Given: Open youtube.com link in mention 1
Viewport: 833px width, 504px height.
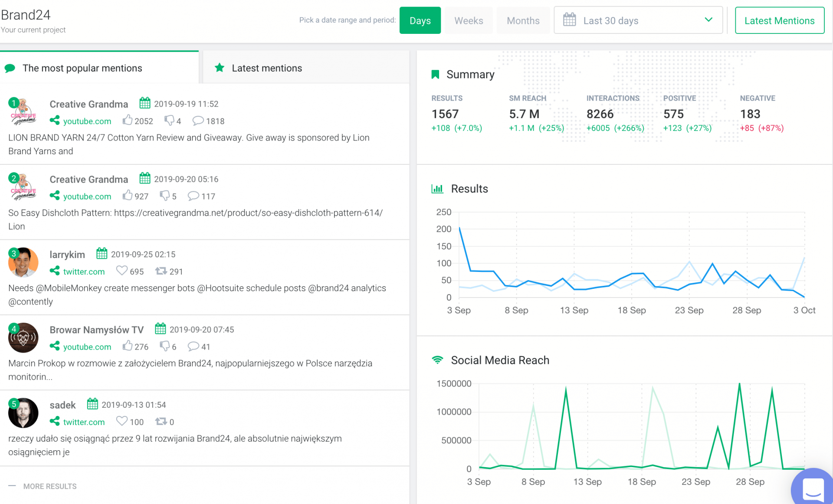Looking at the screenshot, I should [x=87, y=121].
